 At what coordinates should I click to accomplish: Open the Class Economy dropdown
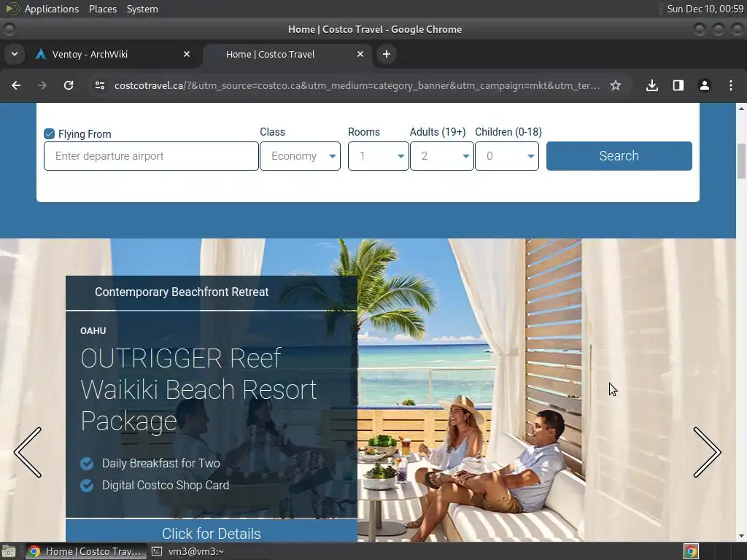pos(300,156)
